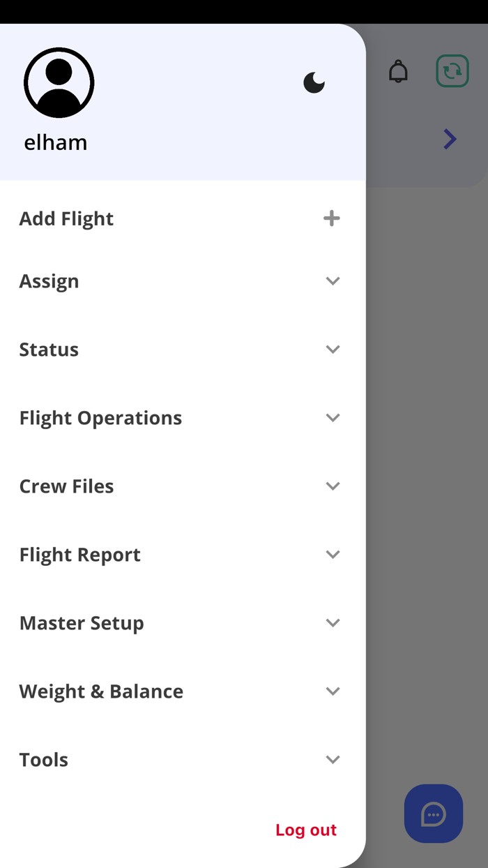Open notifications via the bell icon
Screen dimensions: 488x868
tap(398, 71)
